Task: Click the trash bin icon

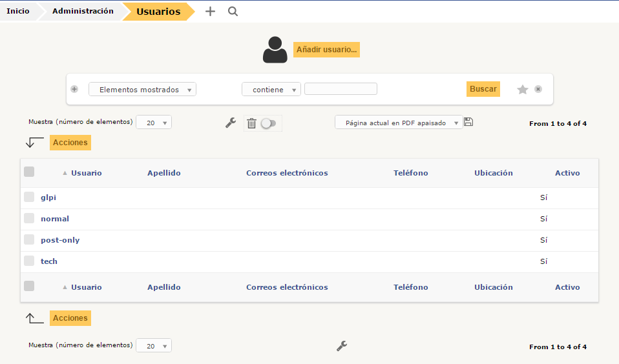Action: coord(251,123)
